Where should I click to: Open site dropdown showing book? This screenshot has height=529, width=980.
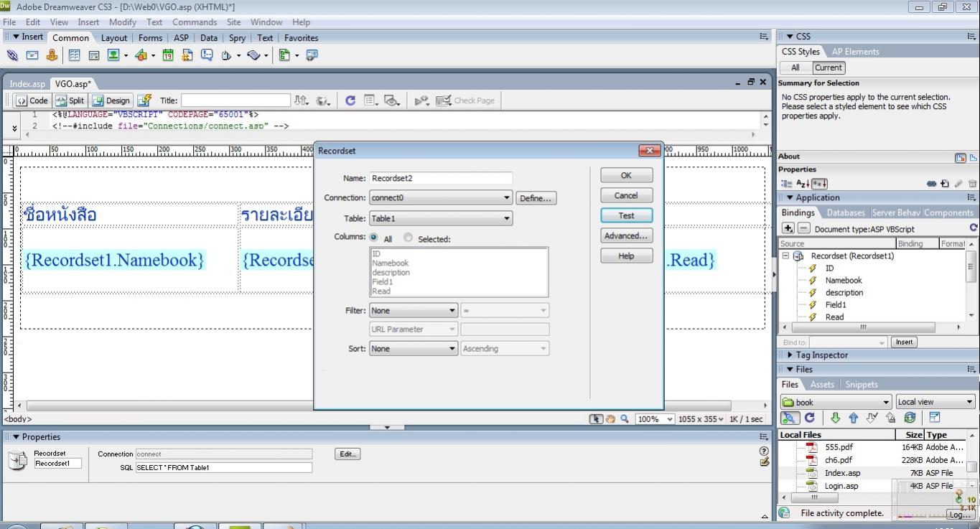click(836, 402)
